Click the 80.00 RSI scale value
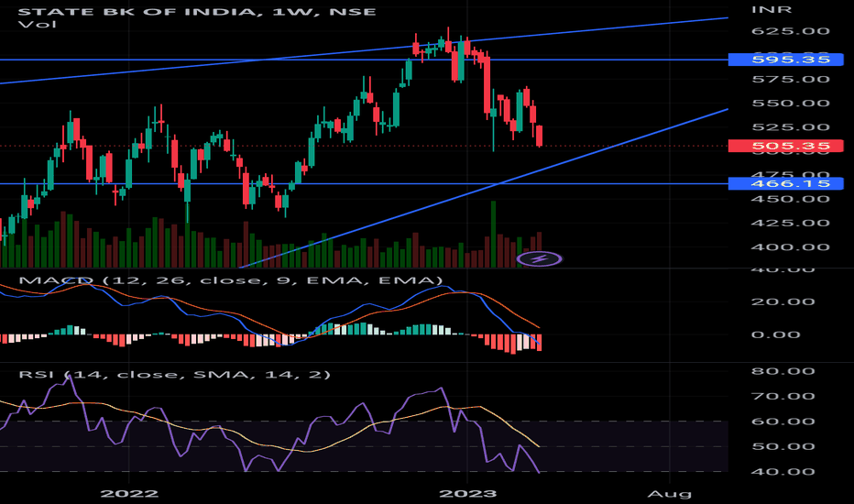The height and width of the screenshot is (504, 854). point(783,371)
